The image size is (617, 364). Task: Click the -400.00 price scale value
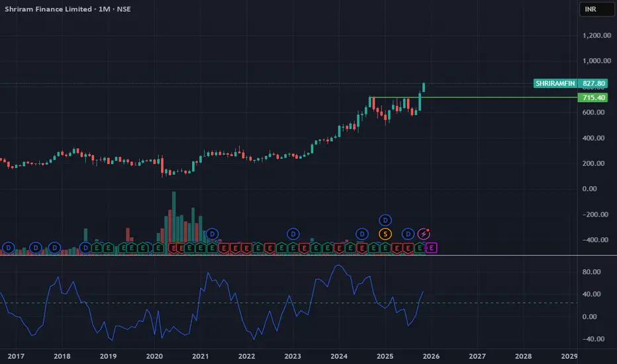[x=595, y=240]
